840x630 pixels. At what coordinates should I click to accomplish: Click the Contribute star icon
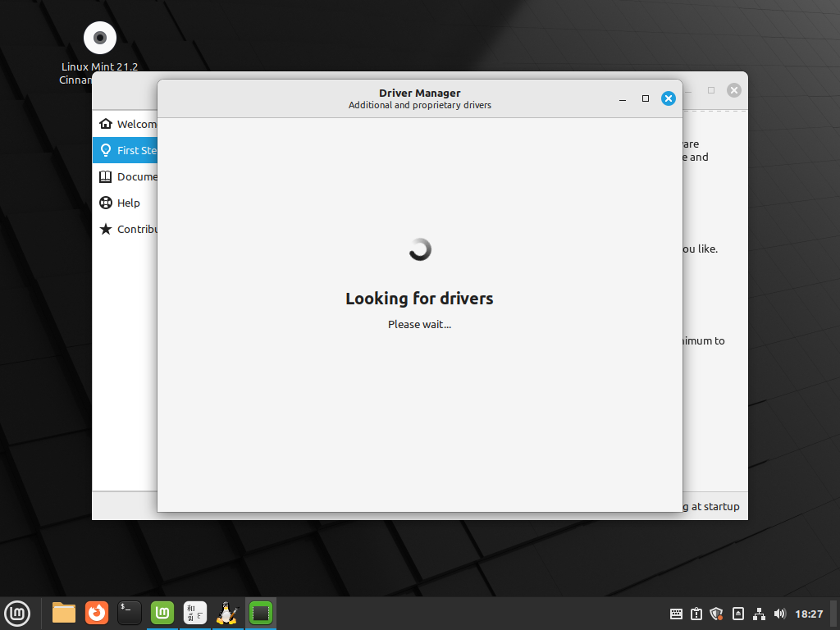(106, 229)
